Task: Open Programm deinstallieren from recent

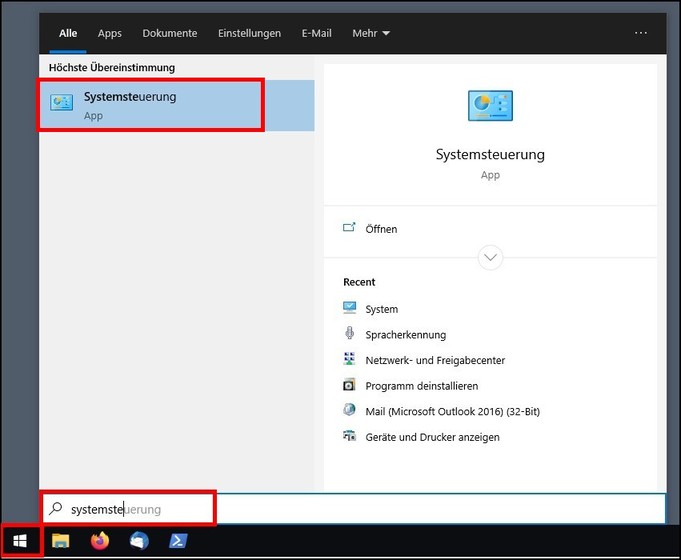Action: pyautogui.click(x=421, y=386)
